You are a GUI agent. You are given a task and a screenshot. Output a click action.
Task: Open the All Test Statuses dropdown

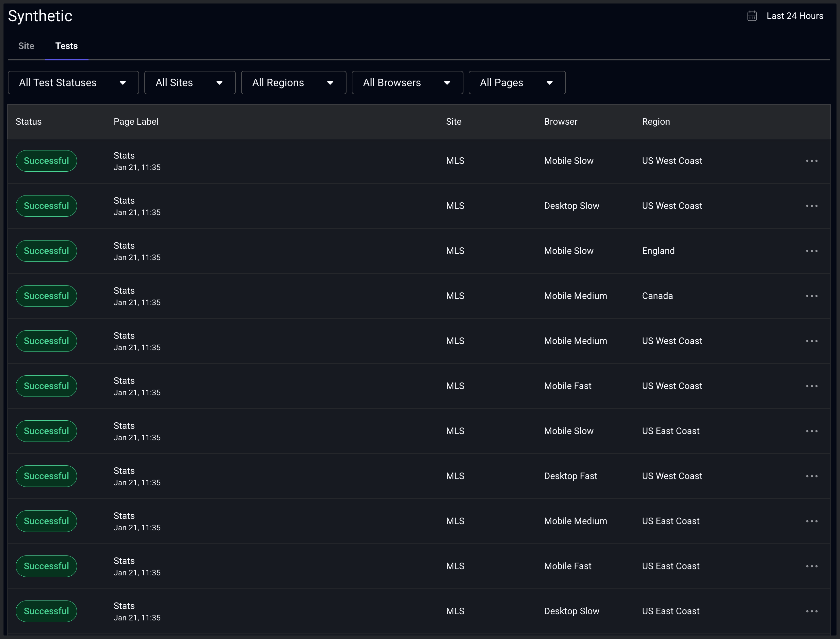[x=73, y=83]
